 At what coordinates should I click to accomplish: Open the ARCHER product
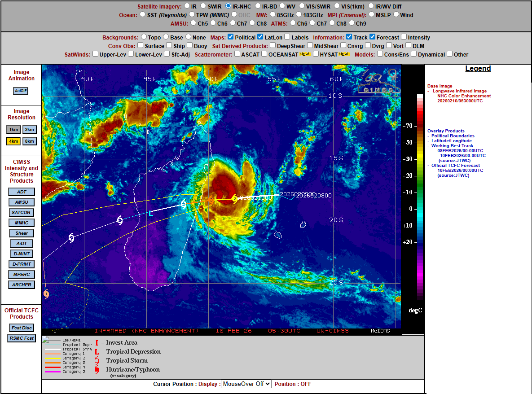pos(22,285)
